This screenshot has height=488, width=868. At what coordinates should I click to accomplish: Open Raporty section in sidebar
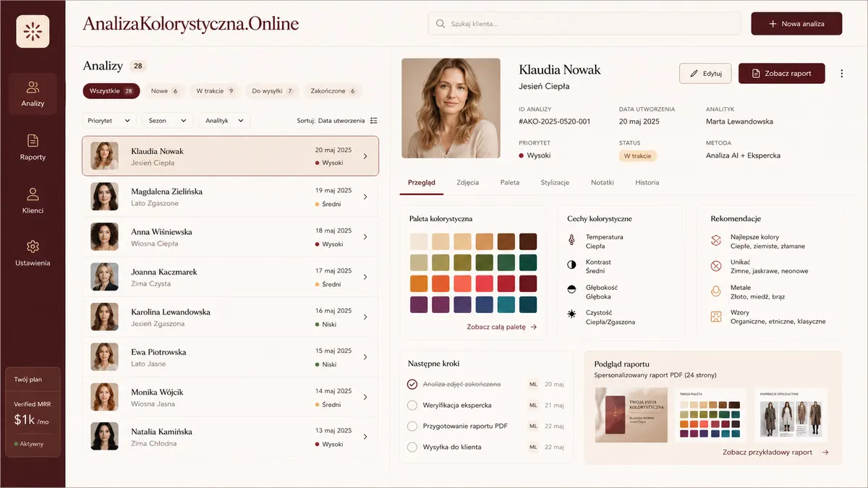point(33,147)
